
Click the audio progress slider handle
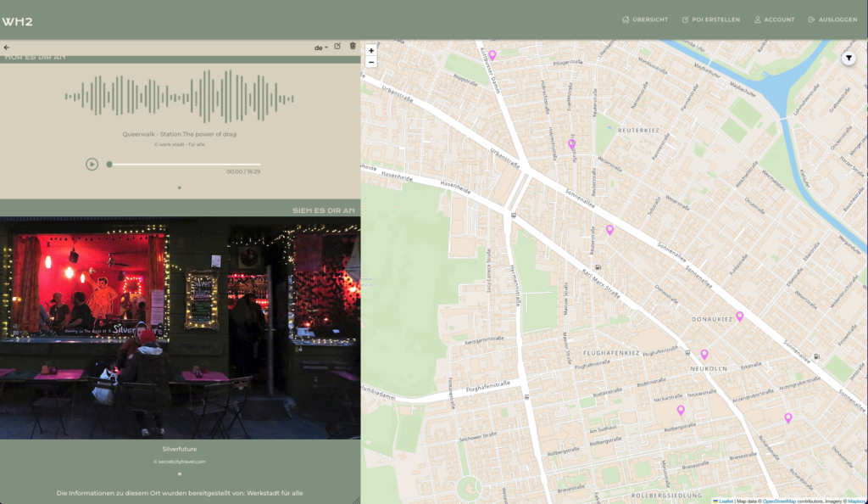point(109,165)
